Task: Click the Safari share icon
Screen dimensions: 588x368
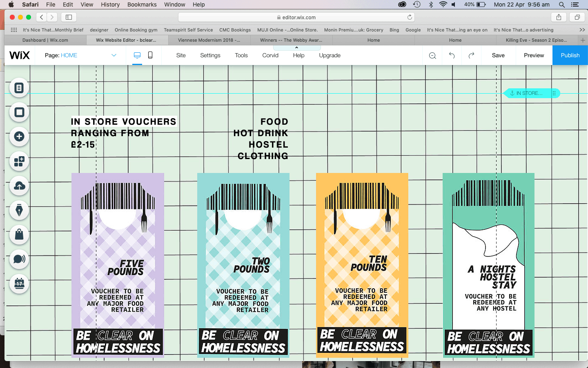Action: 559,17
